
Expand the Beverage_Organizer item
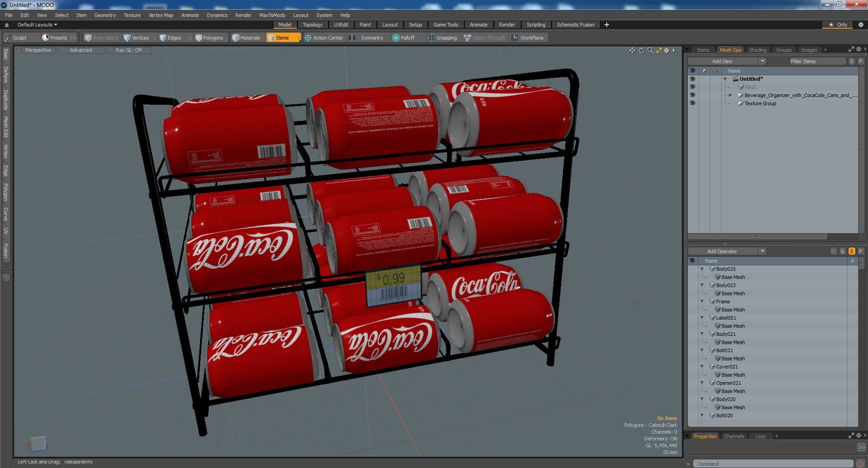730,95
